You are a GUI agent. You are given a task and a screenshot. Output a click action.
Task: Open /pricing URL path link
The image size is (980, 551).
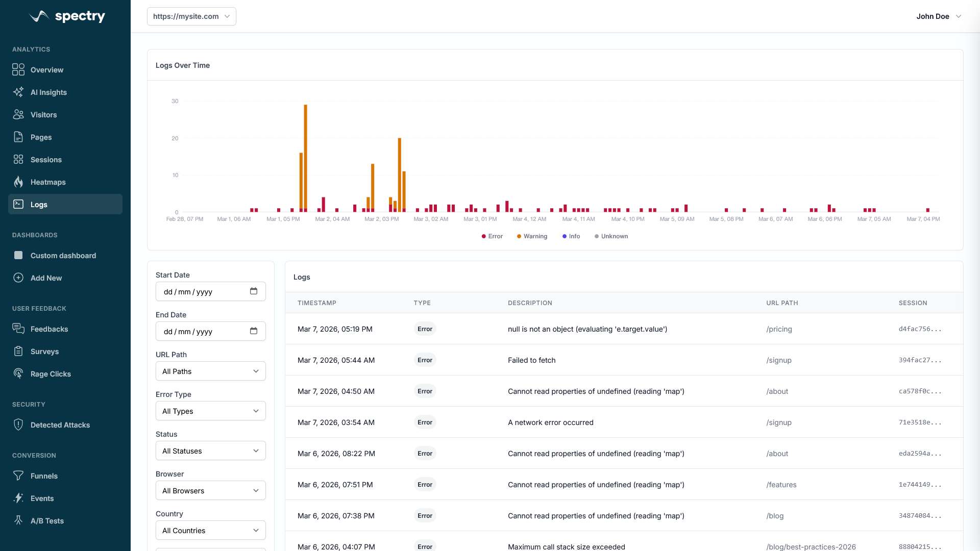coord(779,329)
